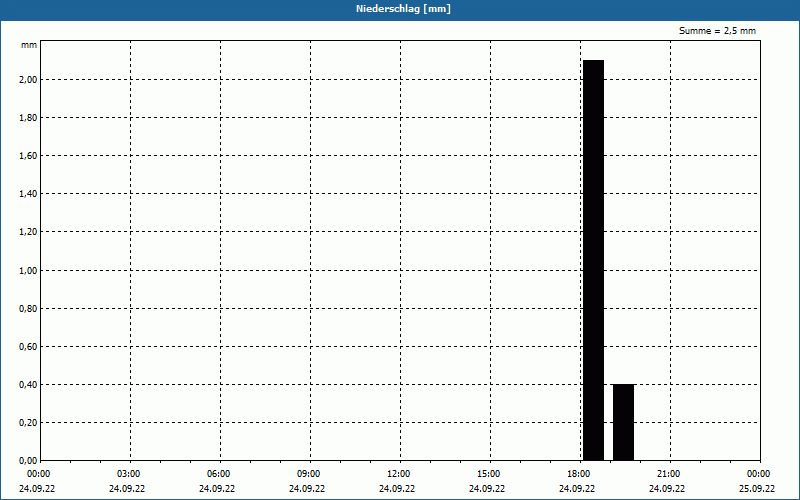This screenshot has width=800, height=500.
Task: Click the tall 2,10 mm precipitation bar
Action: (x=593, y=260)
